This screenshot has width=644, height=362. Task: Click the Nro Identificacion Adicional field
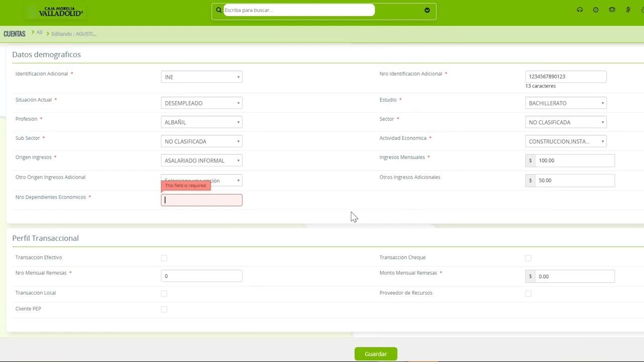(x=566, y=76)
